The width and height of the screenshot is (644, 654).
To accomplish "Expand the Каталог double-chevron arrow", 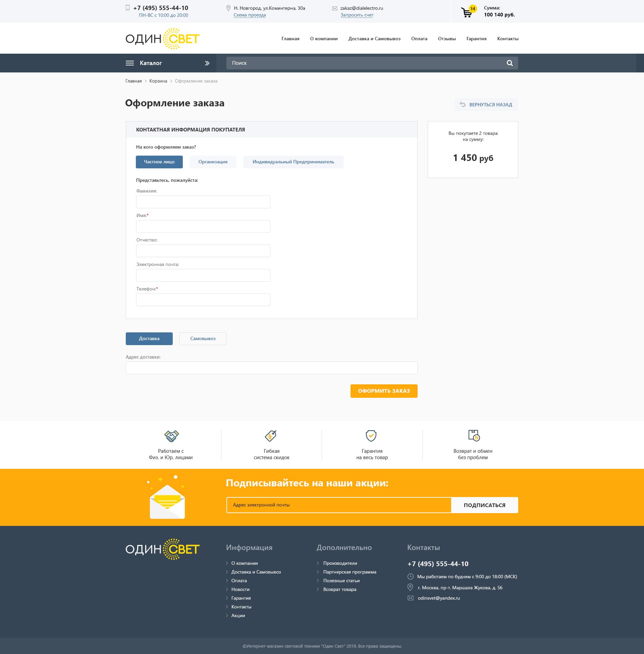I will tap(207, 63).
